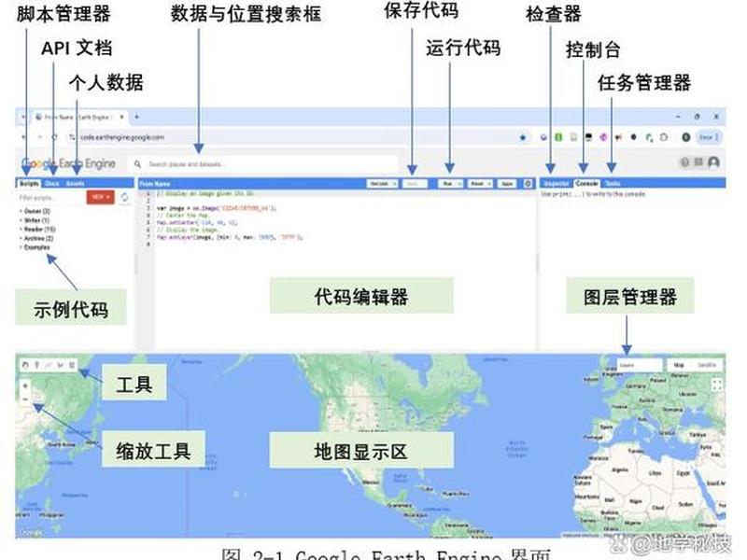Image resolution: width=747 pixels, height=560 pixels.
Task: Click the Apps button
Action: [x=507, y=183]
